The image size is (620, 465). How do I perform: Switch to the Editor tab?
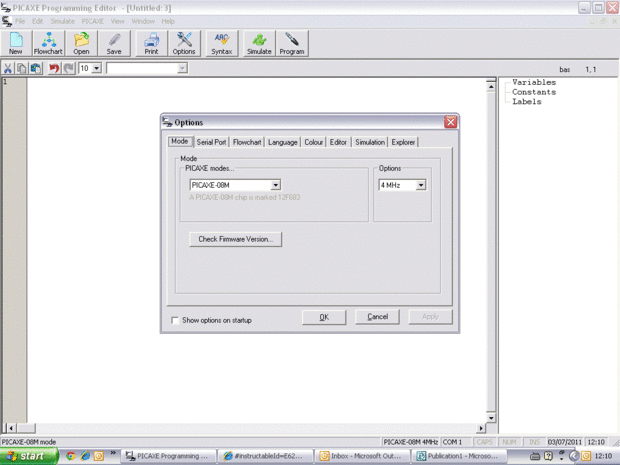(x=338, y=142)
